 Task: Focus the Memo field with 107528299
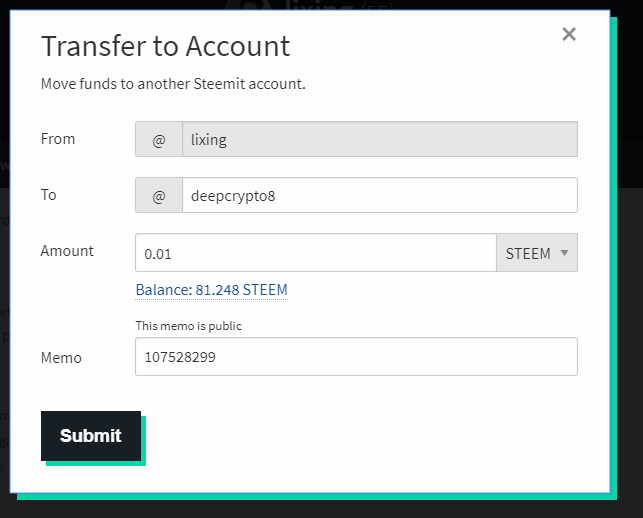pyautogui.click(x=356, y=357)
